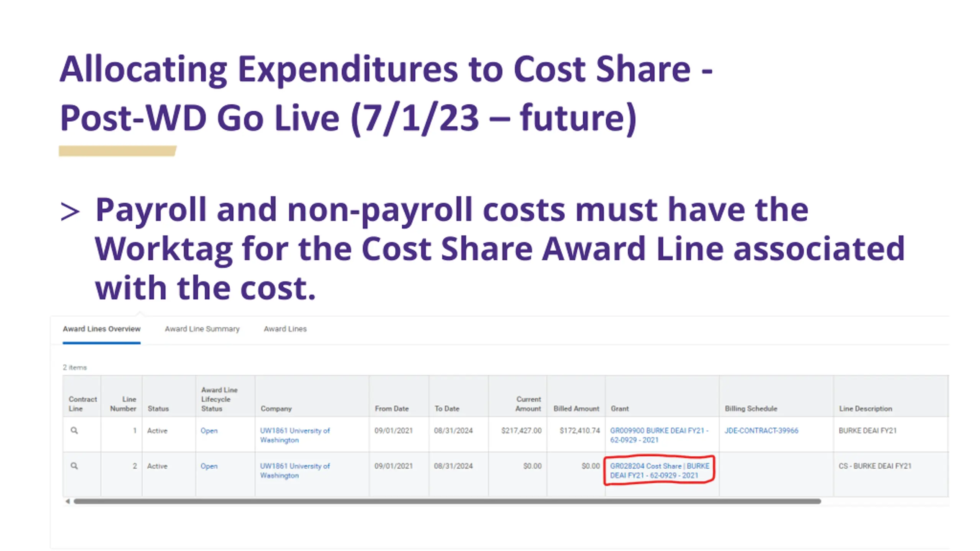Image resolution: width=980 pixels, height=551 pixels.
Task: Click the Award Line Lifecycle Status header
Action: [219, 399]
